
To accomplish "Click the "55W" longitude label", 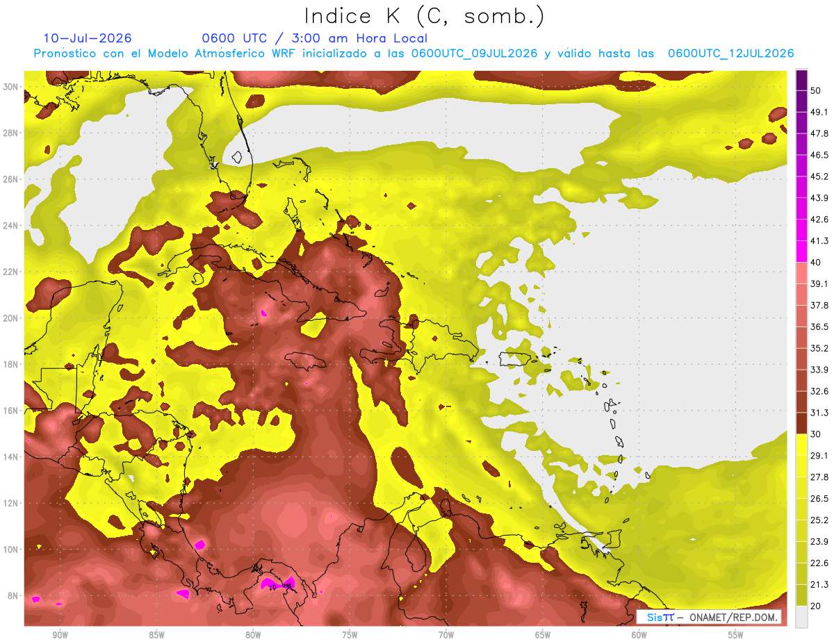I will pyautogui.click(x=736, y=635).
